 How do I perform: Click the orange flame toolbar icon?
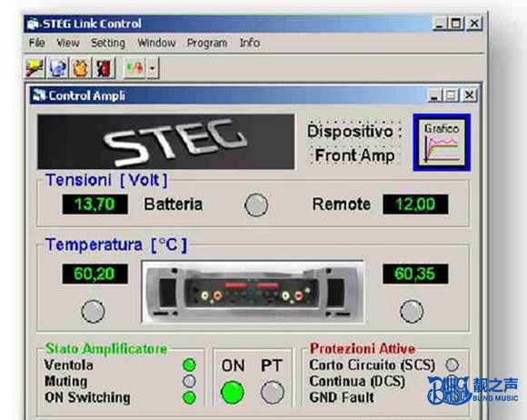coord(80,68)
